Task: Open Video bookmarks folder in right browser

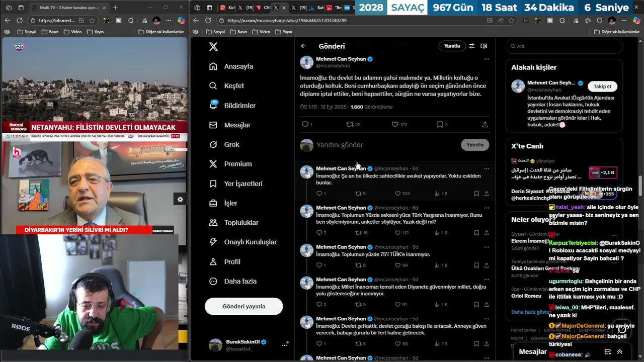Action: pyautogui.click(x=261, y=32)
